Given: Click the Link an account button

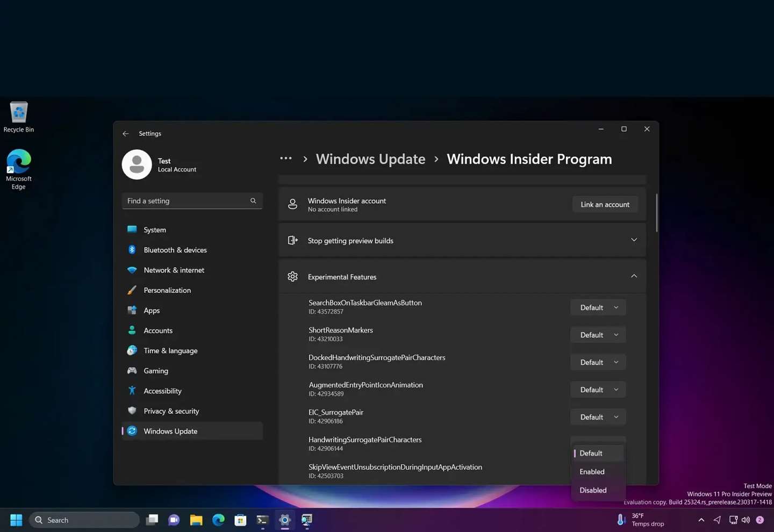Looking at the screenshot, I should coord(604,204).
